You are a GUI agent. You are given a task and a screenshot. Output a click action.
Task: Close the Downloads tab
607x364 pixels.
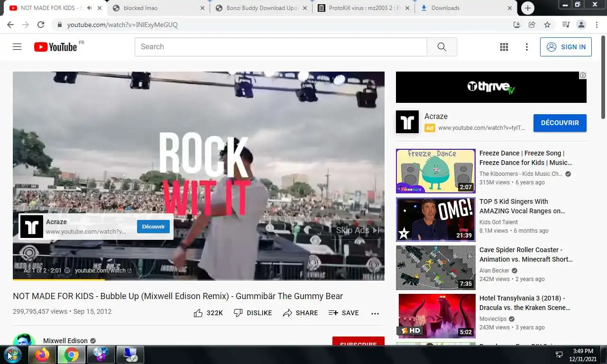point(510,8)
